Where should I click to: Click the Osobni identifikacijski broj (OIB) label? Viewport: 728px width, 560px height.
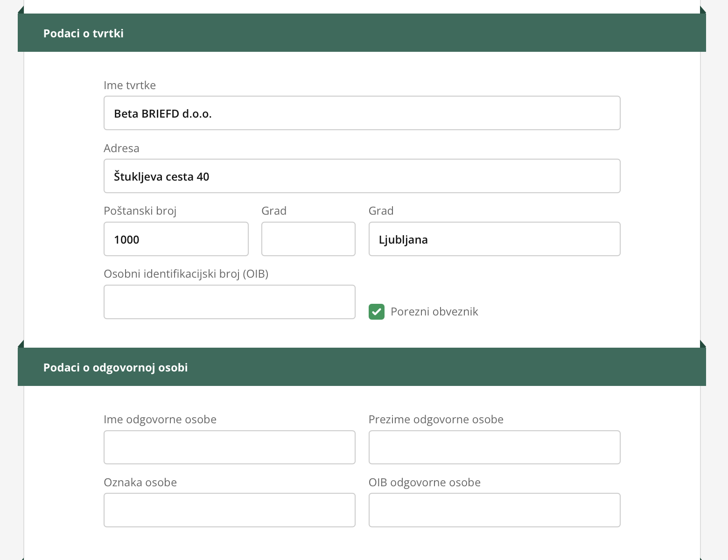coord(186,274)
